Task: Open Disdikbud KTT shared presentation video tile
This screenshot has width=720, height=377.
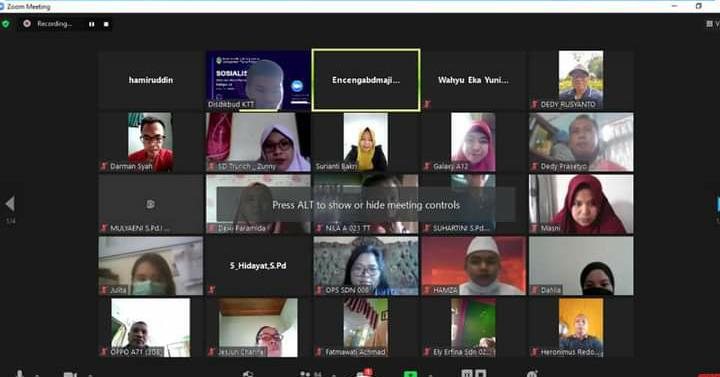Action: tap(258, 80)
